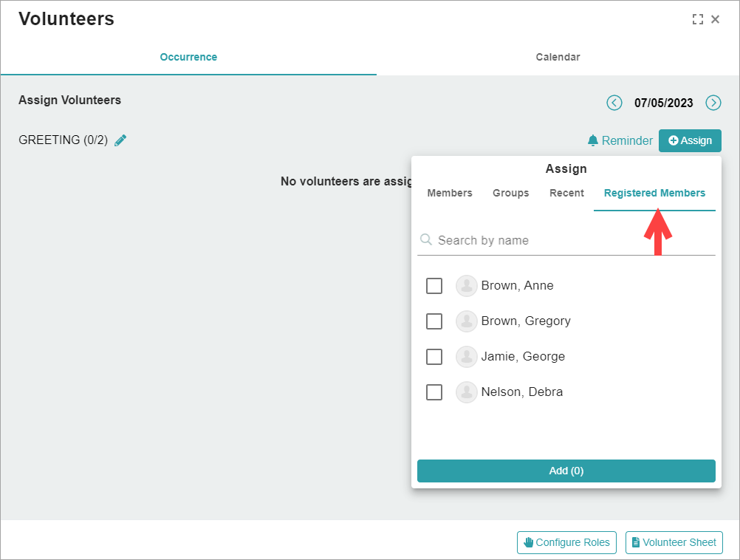Open the Groups tab in Assign panel

pos(510,193)
